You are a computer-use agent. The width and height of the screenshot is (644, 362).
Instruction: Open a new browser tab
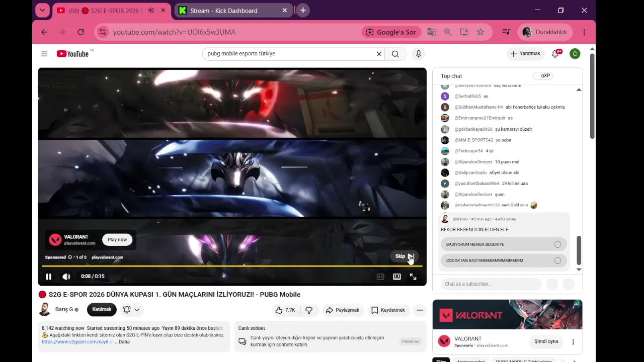point(303,10)
